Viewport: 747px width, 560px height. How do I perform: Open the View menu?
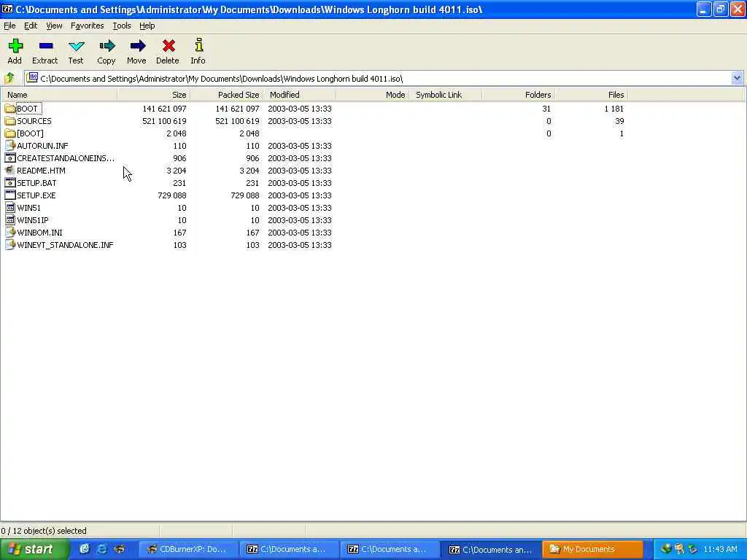[x=54, y=26]
